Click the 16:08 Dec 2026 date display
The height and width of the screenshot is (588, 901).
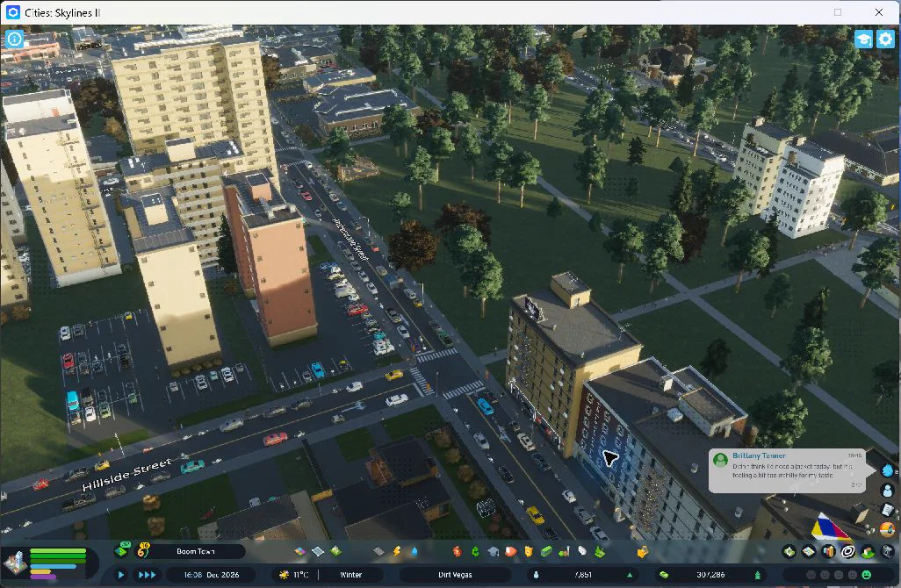pos(212,574)
